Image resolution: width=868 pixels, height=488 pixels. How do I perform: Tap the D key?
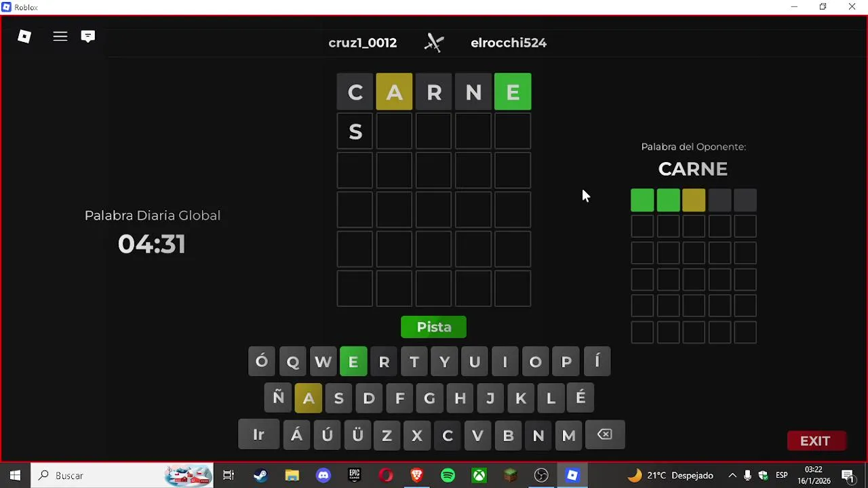pyautogui.click(x=369, y=399)
